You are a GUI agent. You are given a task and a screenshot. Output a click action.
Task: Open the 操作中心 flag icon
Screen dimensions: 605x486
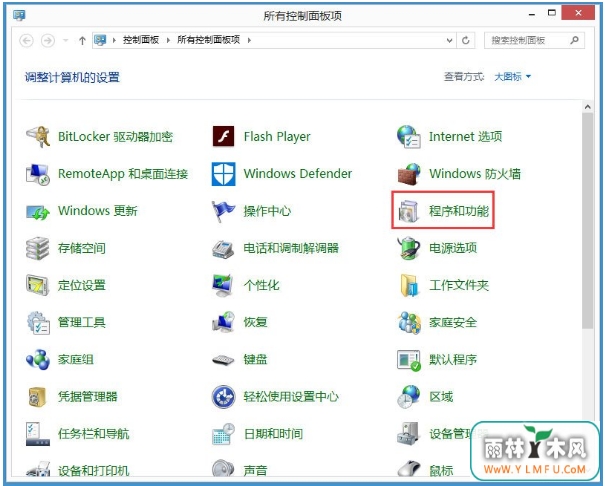point(223,211)
